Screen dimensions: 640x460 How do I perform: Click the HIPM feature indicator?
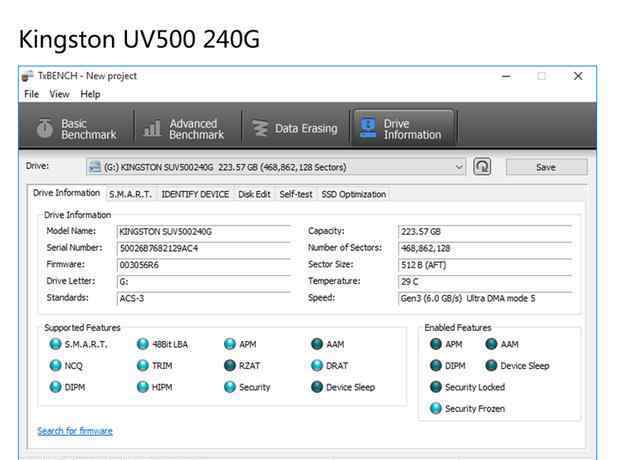point(142,387)
